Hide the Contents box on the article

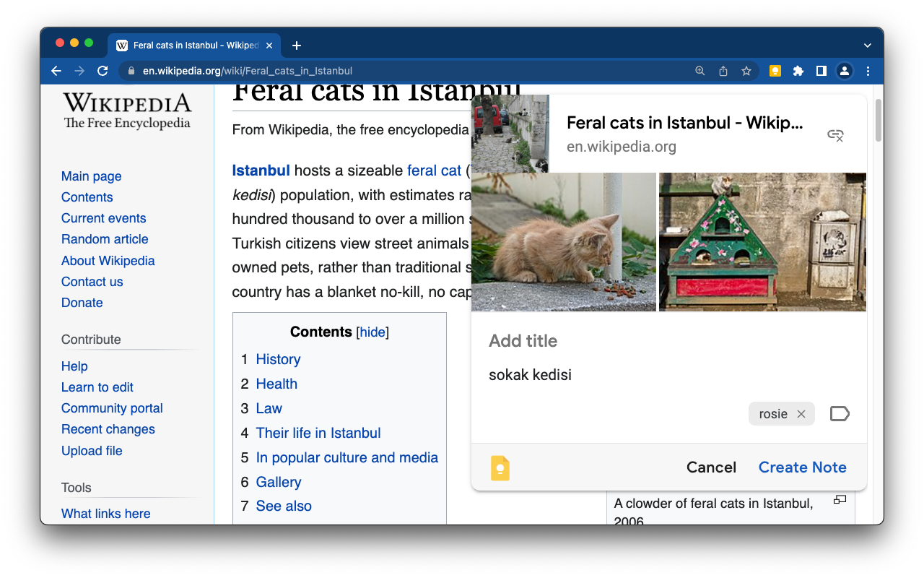pyautogui.click(x=372, y=332)
